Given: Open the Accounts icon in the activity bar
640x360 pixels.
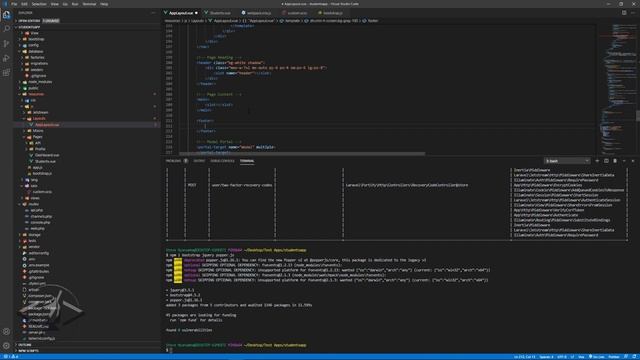Looking at the screenshot, I should pos(6,331).
